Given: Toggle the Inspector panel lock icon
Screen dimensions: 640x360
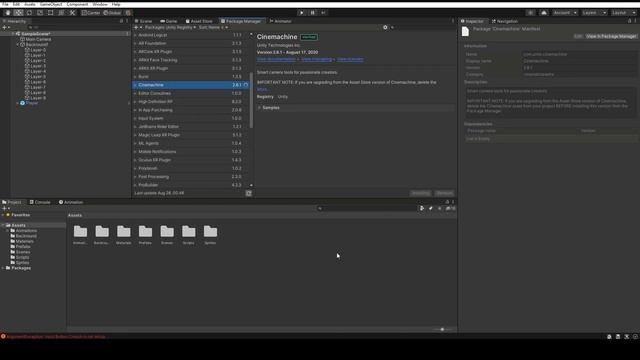Looking at the screenshot, I should [629, 21].
